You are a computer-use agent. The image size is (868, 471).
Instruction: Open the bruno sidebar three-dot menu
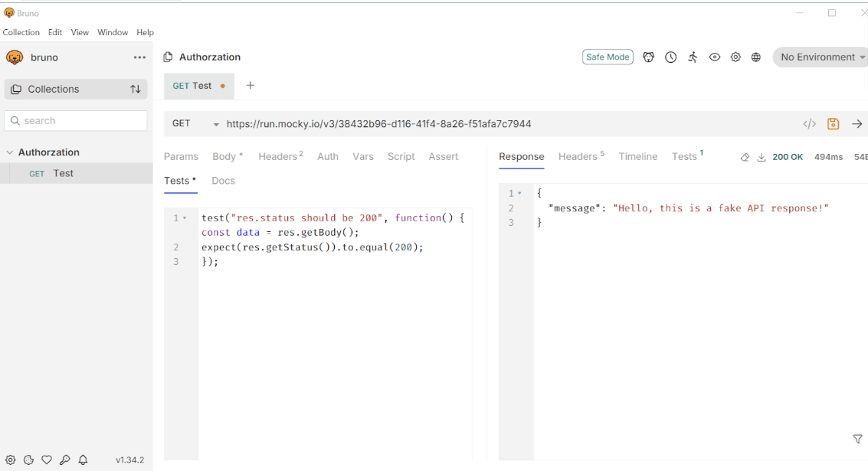(x=139, y=57)
